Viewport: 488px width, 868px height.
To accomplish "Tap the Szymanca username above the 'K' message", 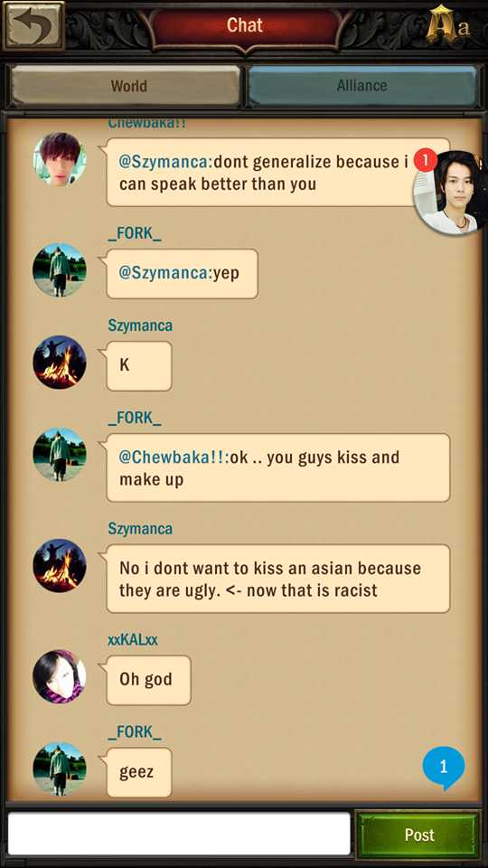I will tap(140, 325).
